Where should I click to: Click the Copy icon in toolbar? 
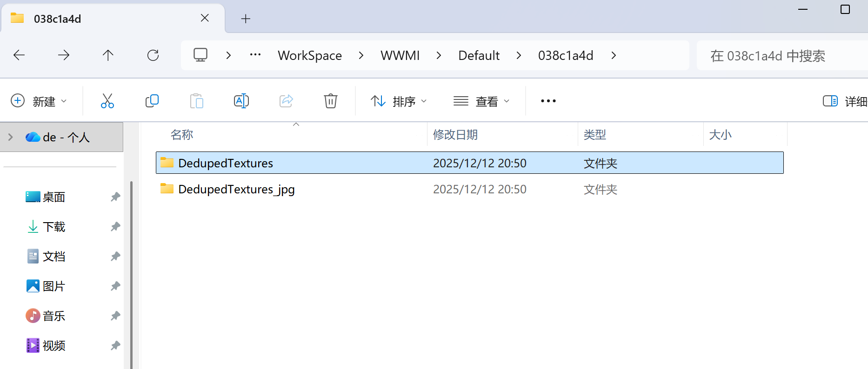pyautogui.click(x=152, y=101)
